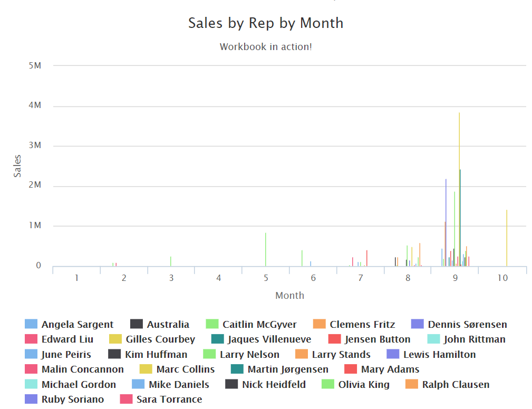The height and width of the screenshot is (409, 532).
Task: Click the Dennis Sørensen purple legend swatch
Action: (418, 325)
